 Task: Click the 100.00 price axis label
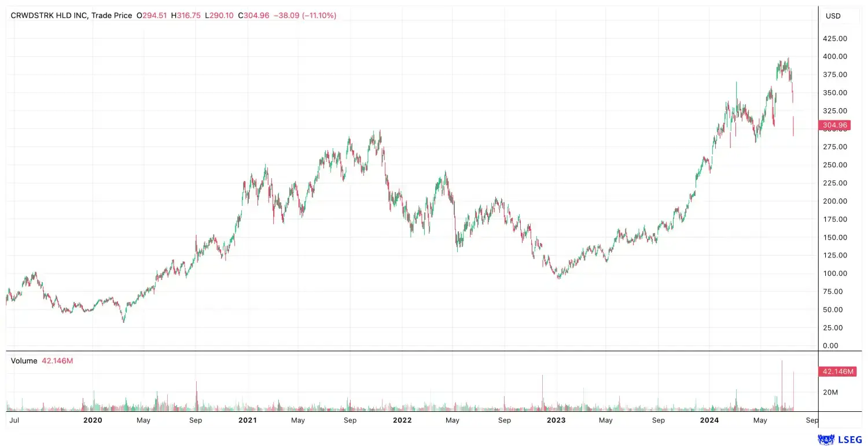(x=835, y=274)
